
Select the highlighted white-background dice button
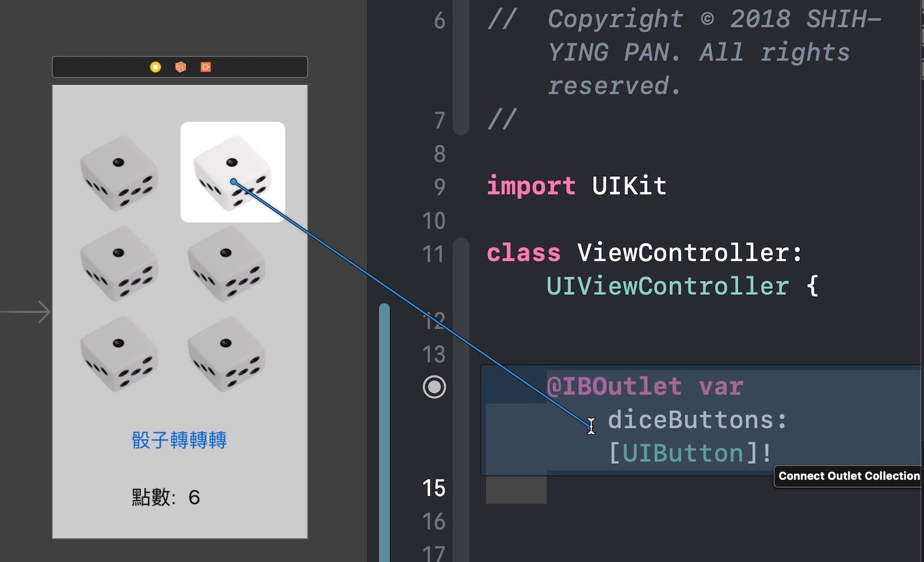pyautogui.click(x=232, y=172)
